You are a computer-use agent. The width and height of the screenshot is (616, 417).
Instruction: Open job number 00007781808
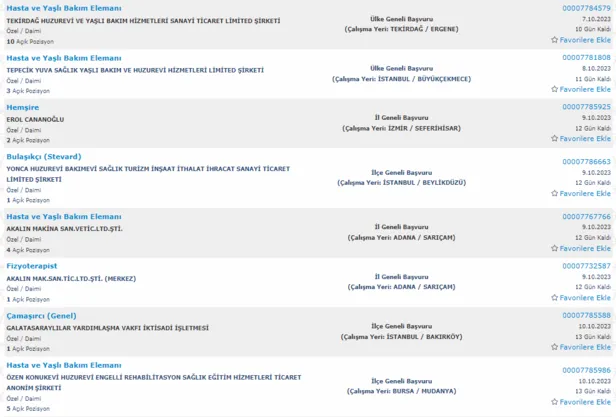tap(585, 57)
